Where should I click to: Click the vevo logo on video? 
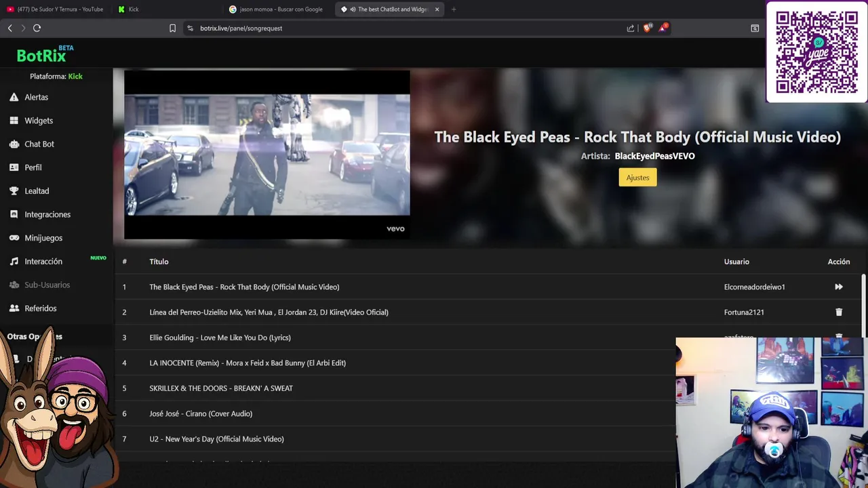coord(395,228)
